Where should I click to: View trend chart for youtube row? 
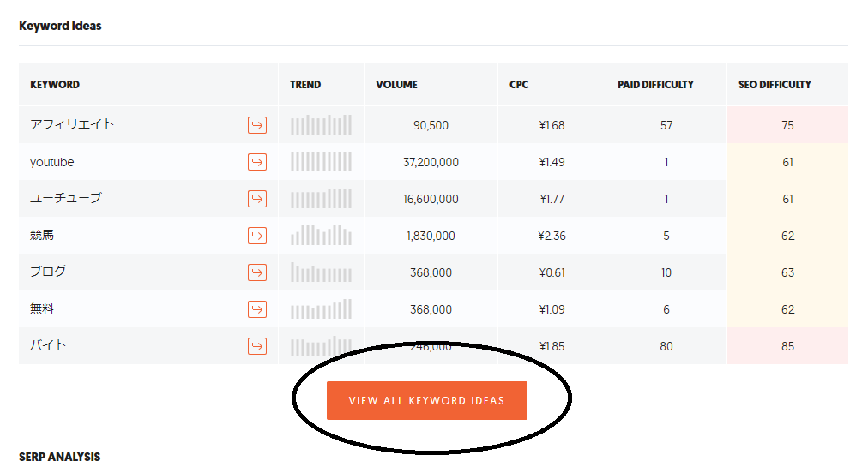[x=321, y=162]
